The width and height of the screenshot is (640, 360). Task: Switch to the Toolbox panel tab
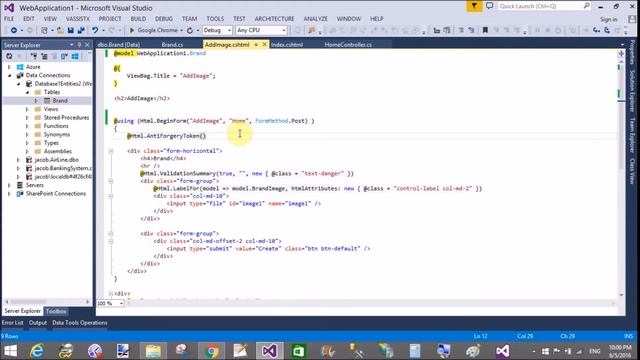coord(56,311)
